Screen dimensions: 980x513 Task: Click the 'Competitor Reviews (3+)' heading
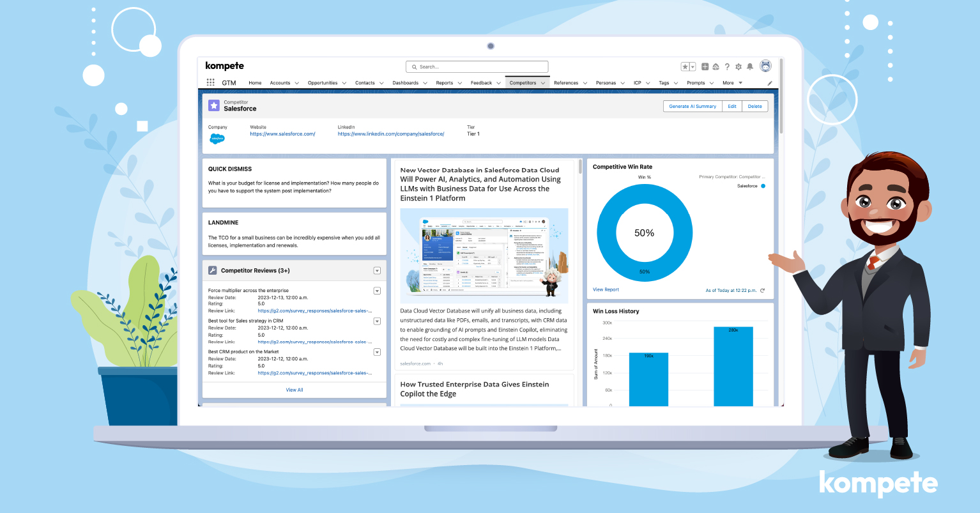point(256,271)
